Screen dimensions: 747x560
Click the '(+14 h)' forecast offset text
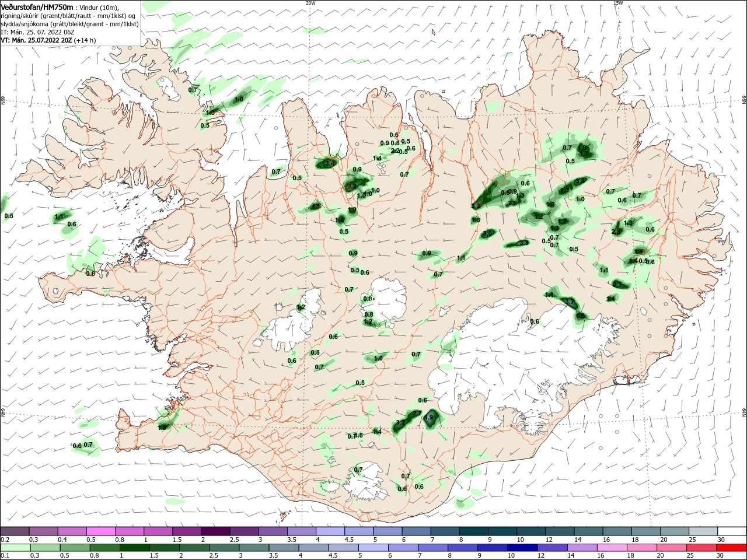tap(85, 40)
